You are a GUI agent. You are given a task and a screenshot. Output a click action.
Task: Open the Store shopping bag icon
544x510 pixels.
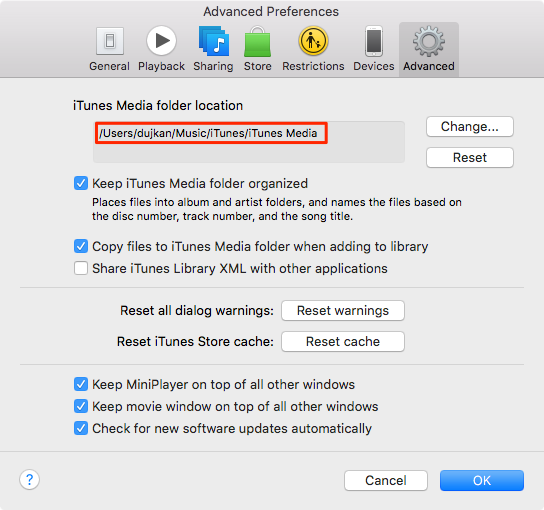[x=257, y=41]
